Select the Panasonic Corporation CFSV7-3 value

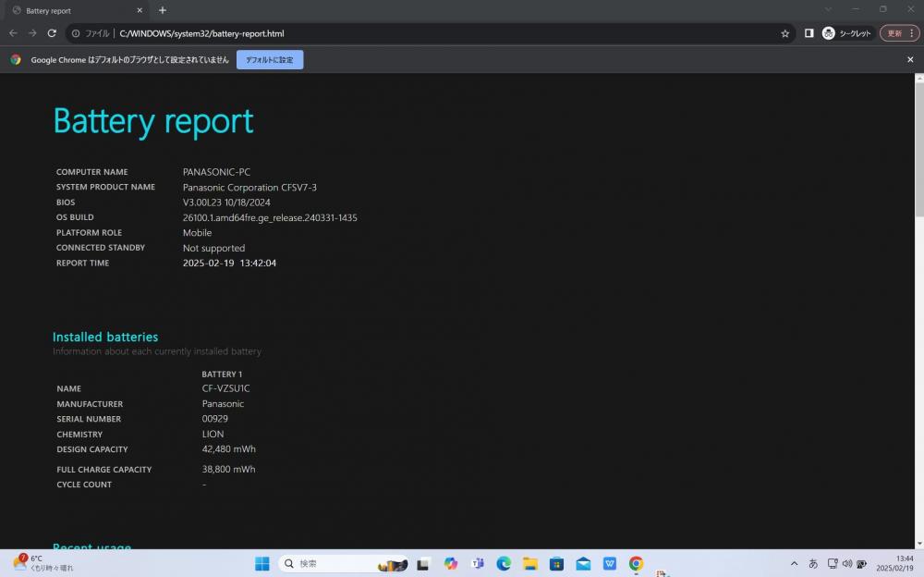pyautogui.click(x=249, y=187)
